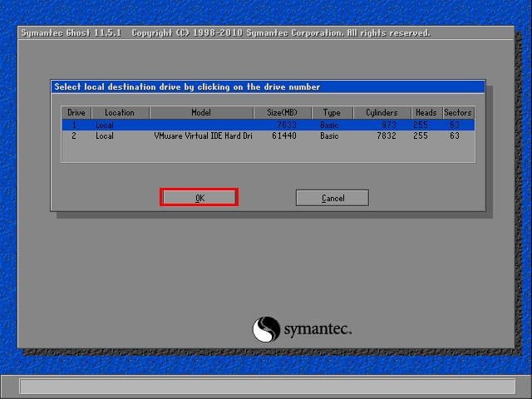532x399 pixels.
Task: Click cylinders value 973
Action: 388,126
